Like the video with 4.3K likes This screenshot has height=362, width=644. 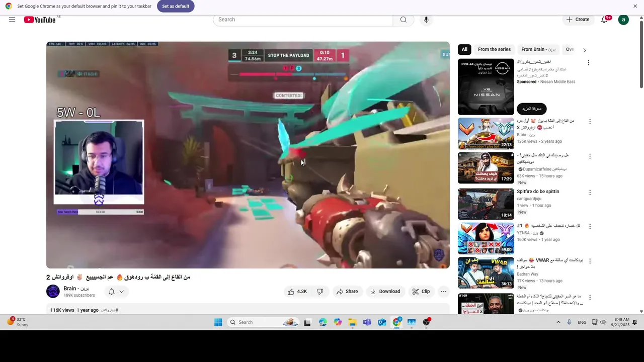297,292
